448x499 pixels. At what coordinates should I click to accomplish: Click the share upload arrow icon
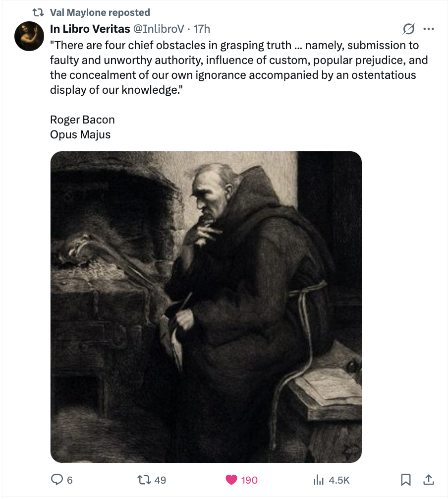pyautogui.click(x=429, y=480)
